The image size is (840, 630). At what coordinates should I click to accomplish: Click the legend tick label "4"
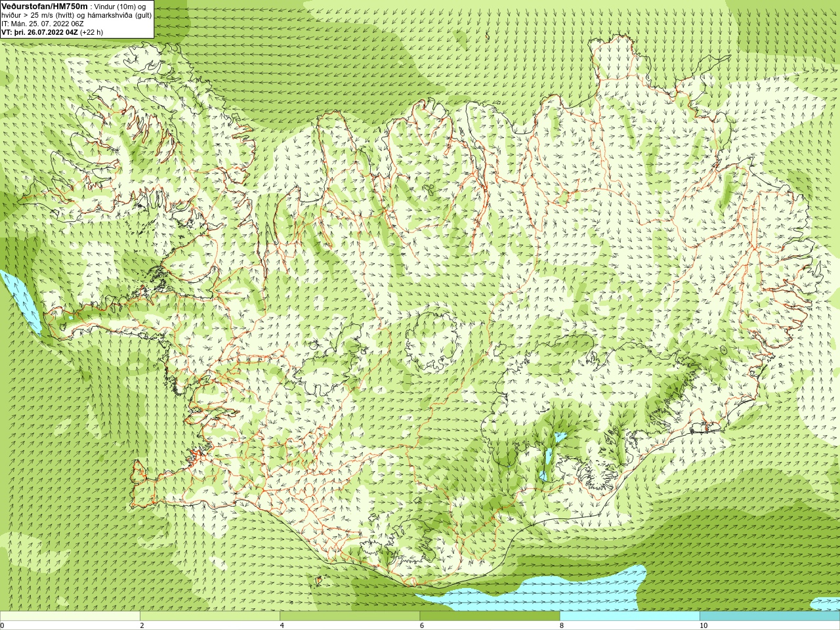pyautogui.click(x=282, y=625)
